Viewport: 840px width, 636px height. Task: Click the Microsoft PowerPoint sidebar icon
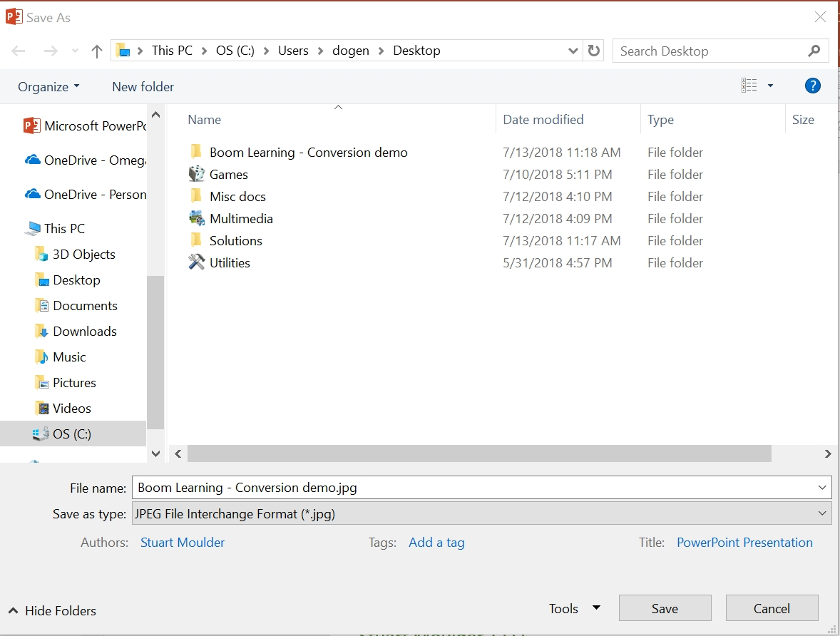31,126
